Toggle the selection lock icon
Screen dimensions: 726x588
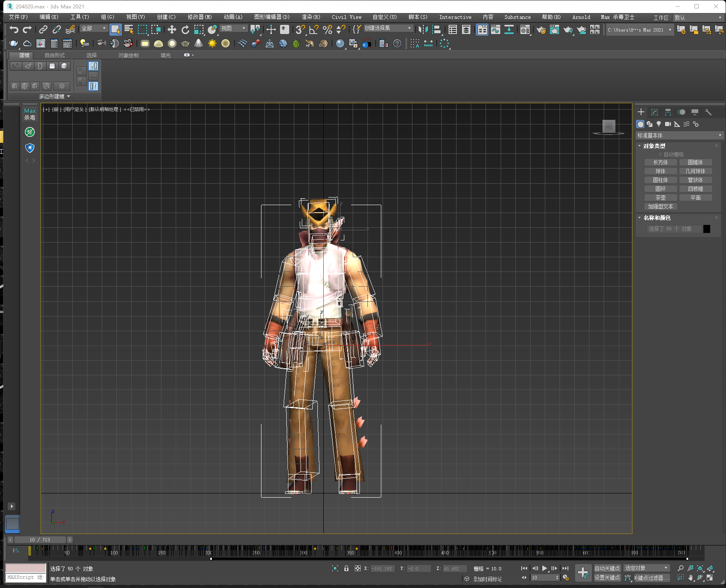coord(346,568)
